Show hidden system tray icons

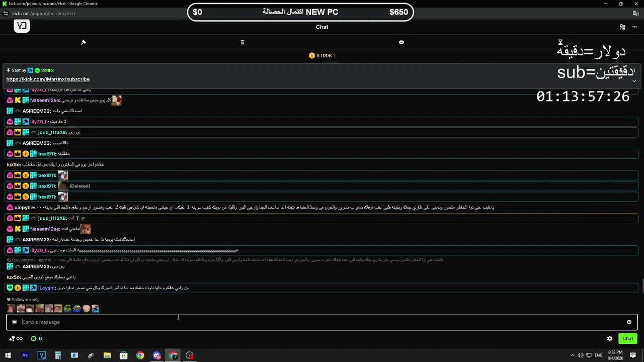pos(572,355)
